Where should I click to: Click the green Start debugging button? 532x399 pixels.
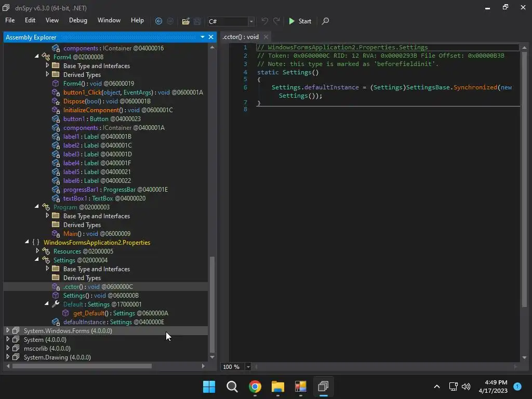(300, 21)
